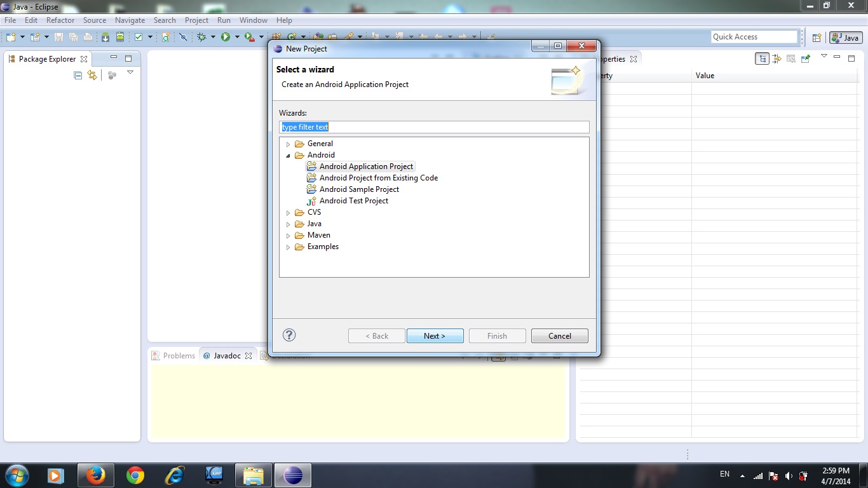Open the File menu
The width and height of the screenshot is (868, 488).
(x=10, y=20)
